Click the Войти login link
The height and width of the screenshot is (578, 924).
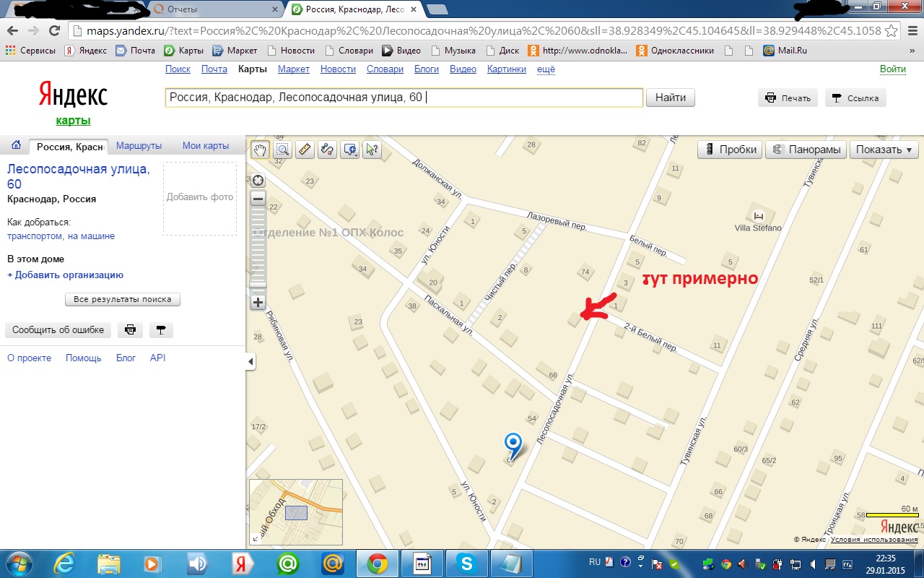[x=893, y=69]
